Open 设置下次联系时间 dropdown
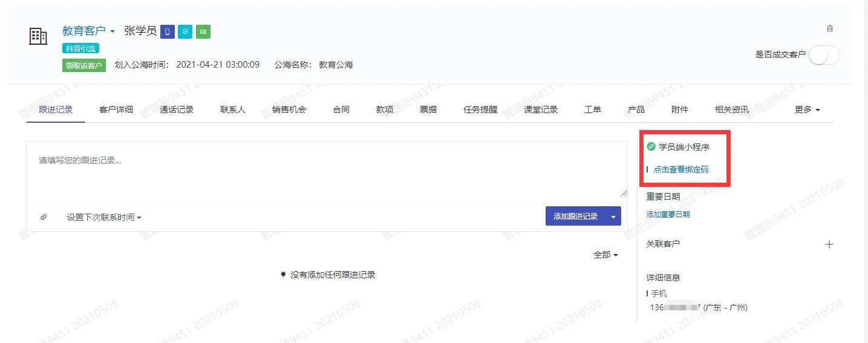 tap(104, 217)
